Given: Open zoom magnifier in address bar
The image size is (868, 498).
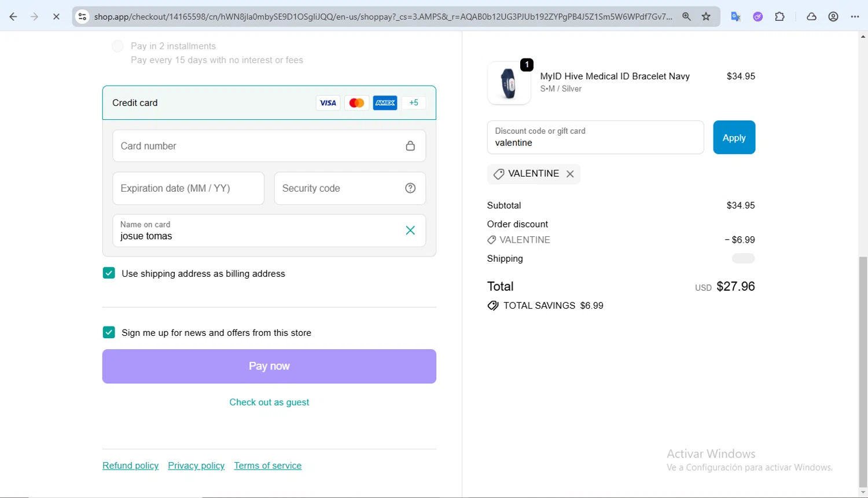Looking at the screenshot, I should point(686,17).
